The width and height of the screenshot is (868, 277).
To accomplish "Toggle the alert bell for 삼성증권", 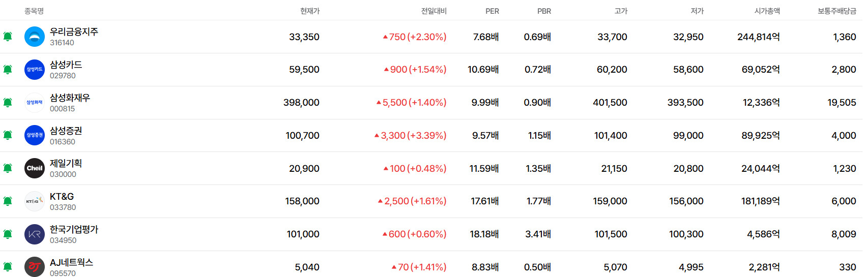I will pos(8,135).
